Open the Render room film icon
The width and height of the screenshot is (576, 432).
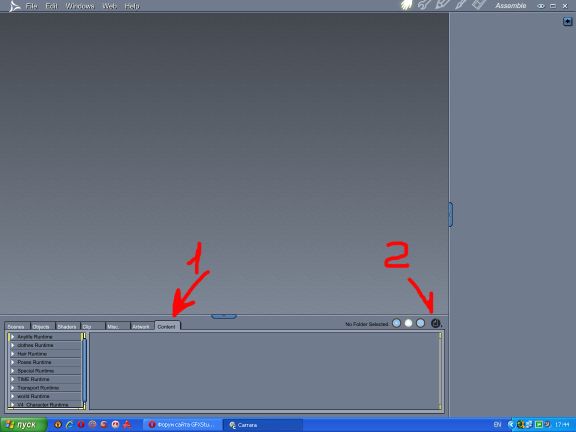coord(479,5)
